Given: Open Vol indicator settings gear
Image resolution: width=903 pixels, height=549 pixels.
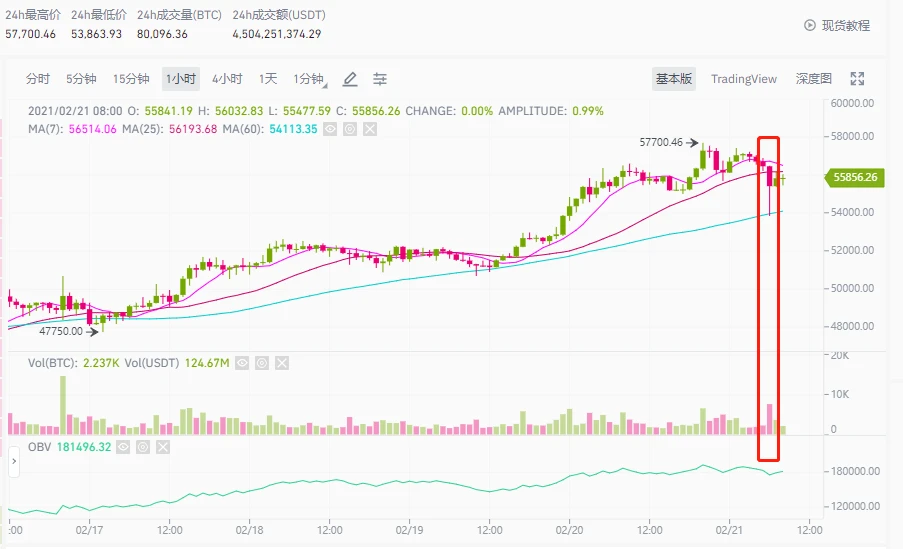Looking at the screenshot, I should click(x=262, y=363).
